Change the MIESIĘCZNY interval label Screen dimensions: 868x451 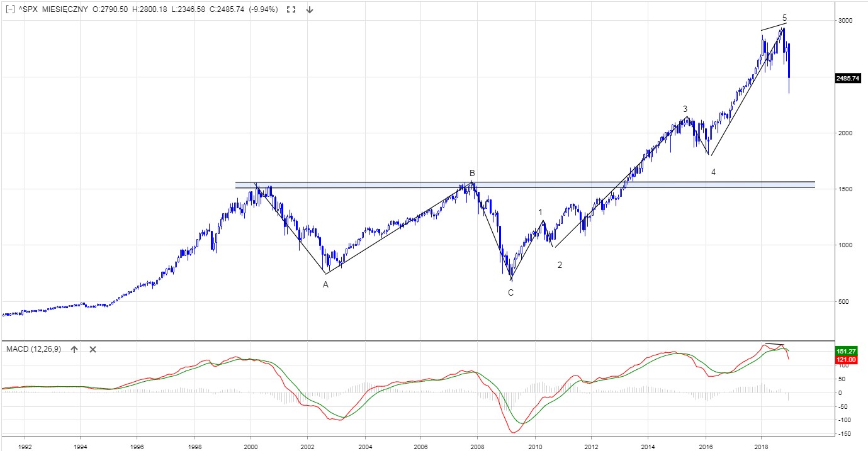click(x=65, y=10)
